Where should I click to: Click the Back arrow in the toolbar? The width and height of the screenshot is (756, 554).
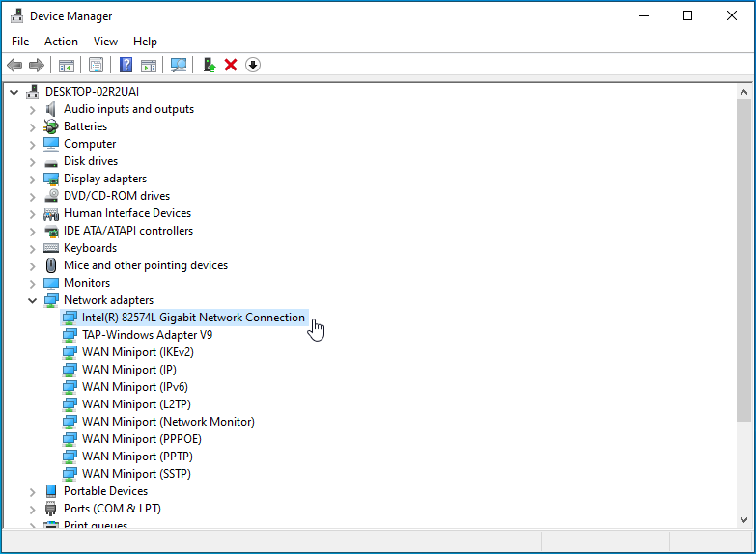tap(14, 65)
